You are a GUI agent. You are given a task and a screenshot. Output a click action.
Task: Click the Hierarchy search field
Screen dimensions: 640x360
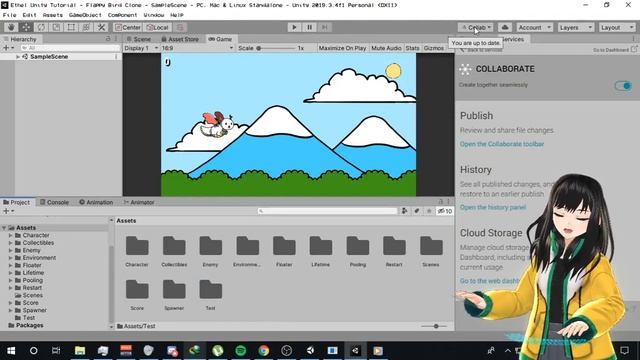coord(70,48)
